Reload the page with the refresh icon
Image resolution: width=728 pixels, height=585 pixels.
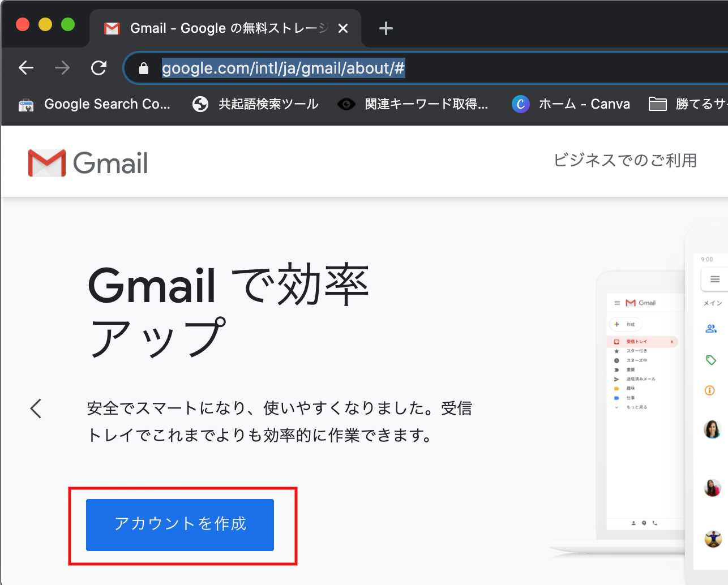99,68
